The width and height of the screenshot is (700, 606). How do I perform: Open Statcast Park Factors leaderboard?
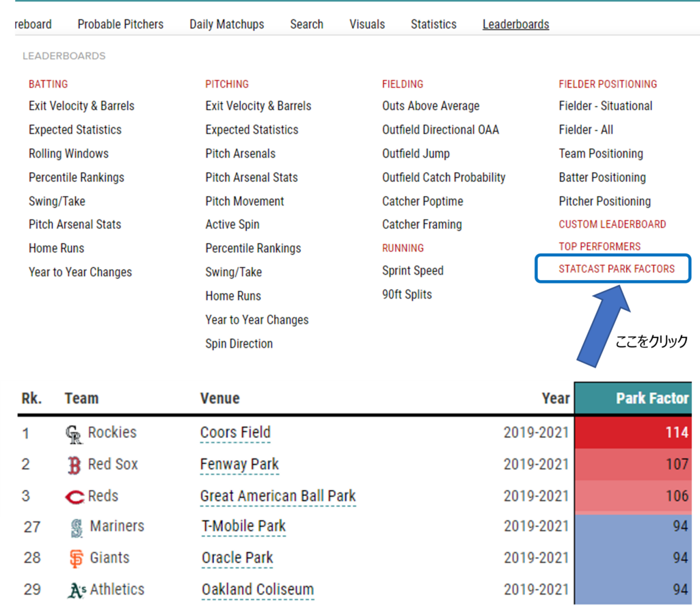pos(617,268)
